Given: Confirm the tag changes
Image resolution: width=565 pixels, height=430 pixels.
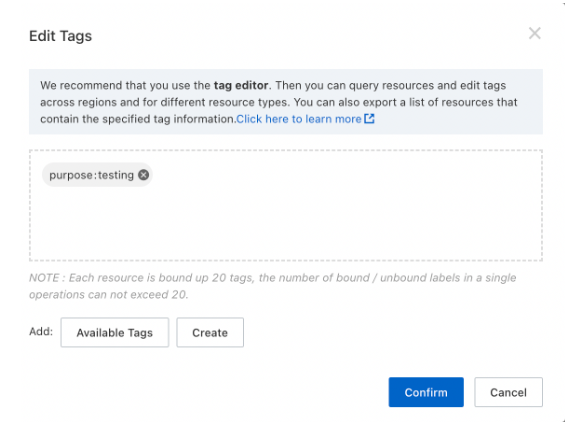Looking at the screenshot, I should click(x=426, y=392).
